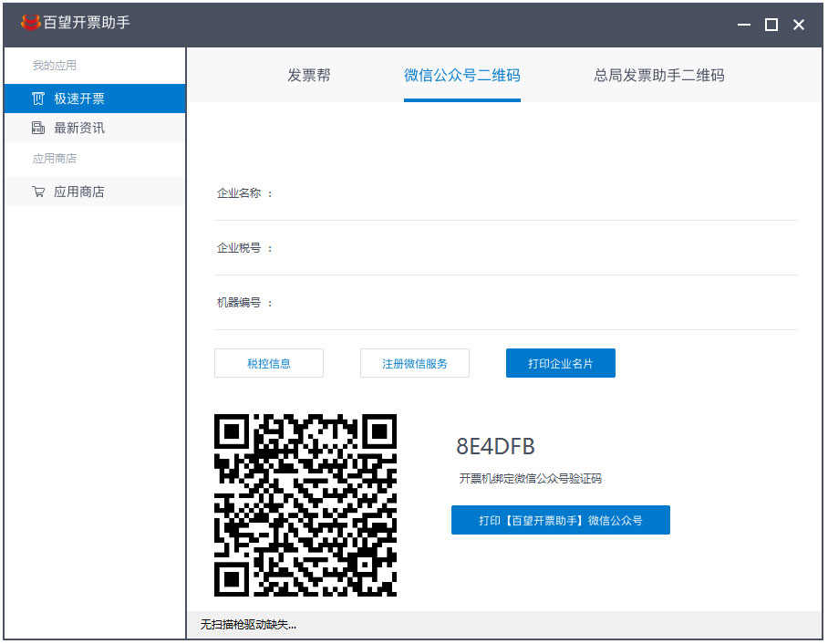Minimize the 百望开票助手 window
Image resolution: width=828 pixels, height=644 pixels.
click(743, 25)
